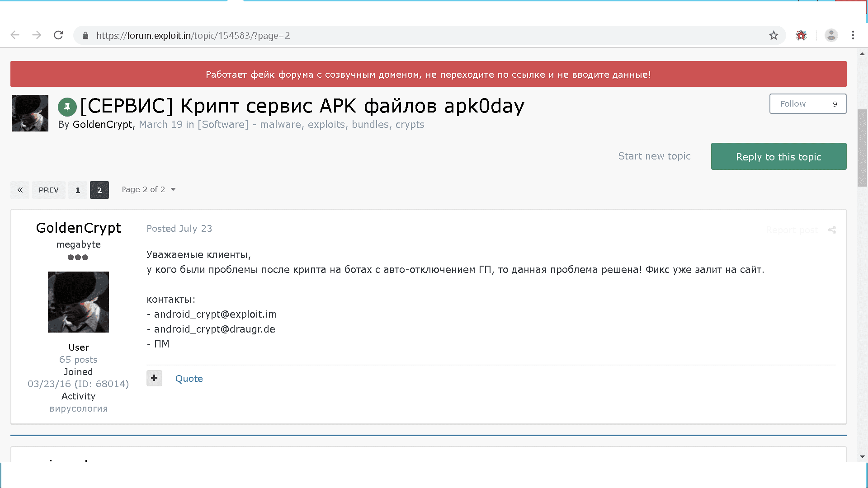Reload the page with refresh icon
The image size is (868, 488).
tap(58, 35)
